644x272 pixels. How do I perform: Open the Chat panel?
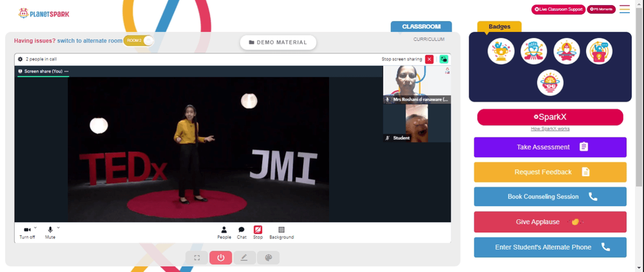(x=241, y=233)
